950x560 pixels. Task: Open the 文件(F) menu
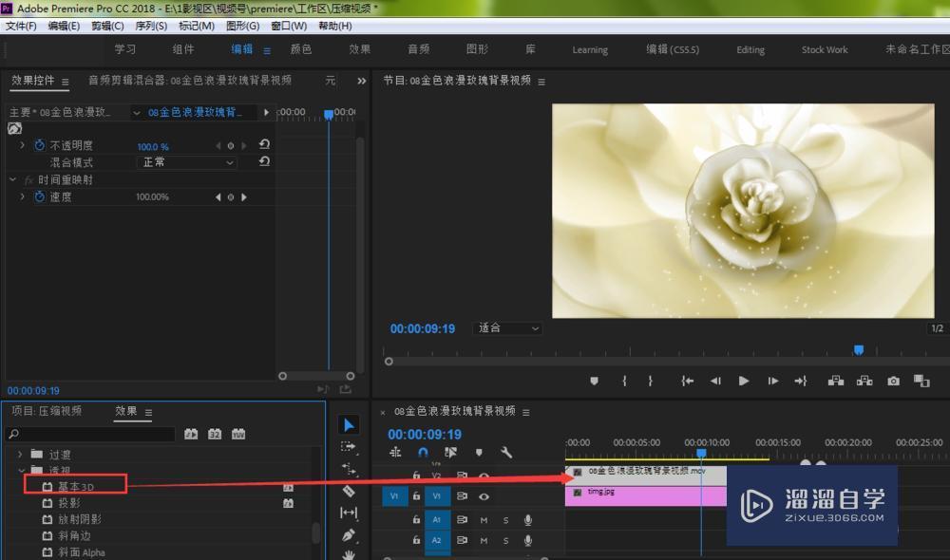coord(21,26)
